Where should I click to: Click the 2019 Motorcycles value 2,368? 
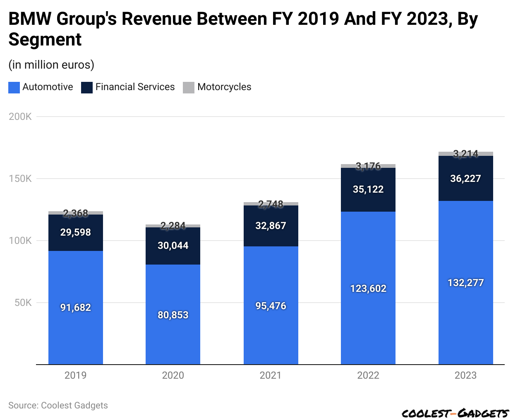[x=76, y=213]
